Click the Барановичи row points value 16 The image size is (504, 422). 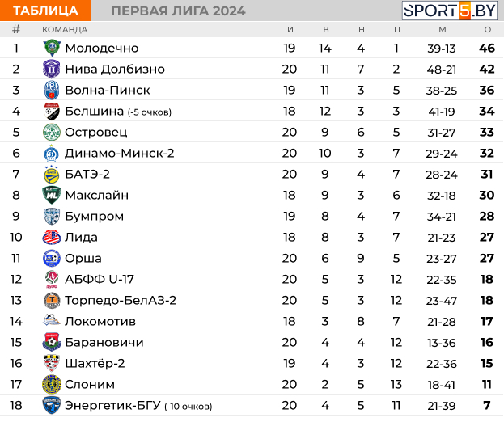coord(487,342)
